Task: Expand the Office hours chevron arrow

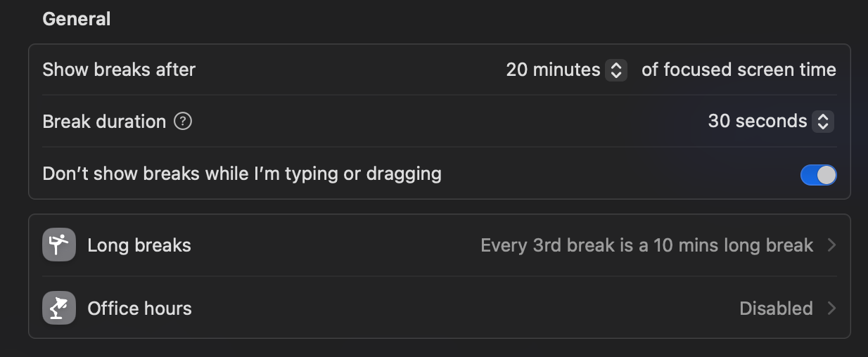Action: click(831, 308)
